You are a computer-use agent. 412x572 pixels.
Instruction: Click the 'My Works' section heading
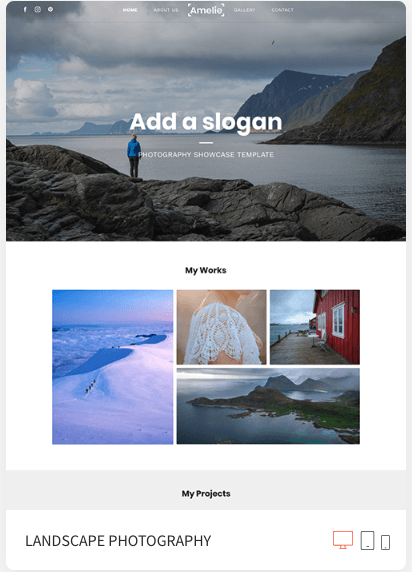(x=206, y=270)
